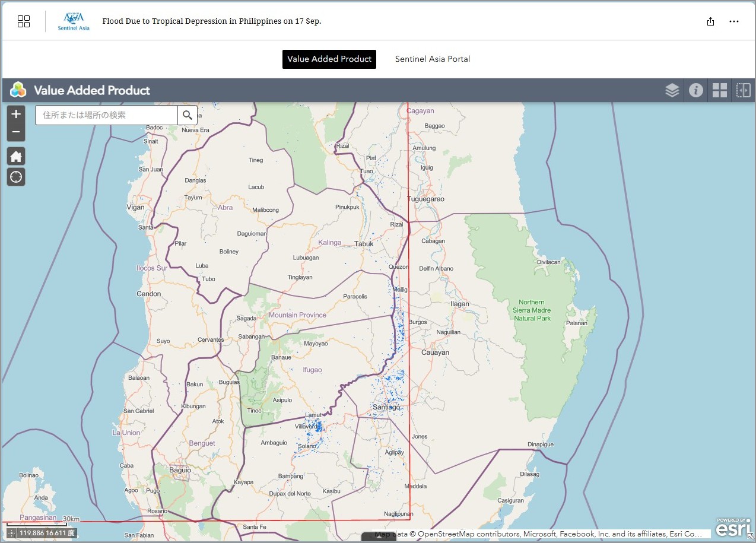Screen dimensions: 756x543
Task: Click the address search input field
Action: [107, 115]
